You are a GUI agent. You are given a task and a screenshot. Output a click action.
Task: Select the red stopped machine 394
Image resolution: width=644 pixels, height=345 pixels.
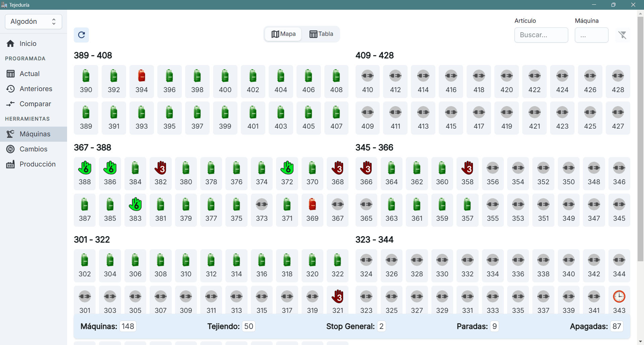[142, 81]
